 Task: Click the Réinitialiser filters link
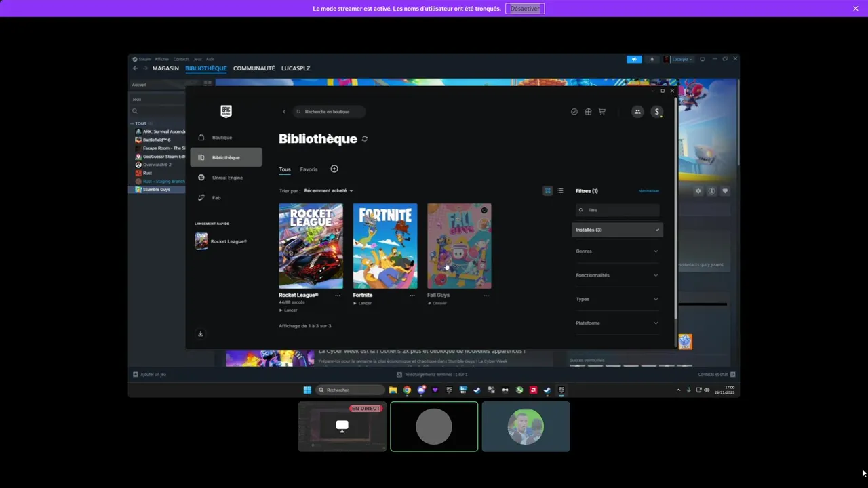tap(649, 191)
